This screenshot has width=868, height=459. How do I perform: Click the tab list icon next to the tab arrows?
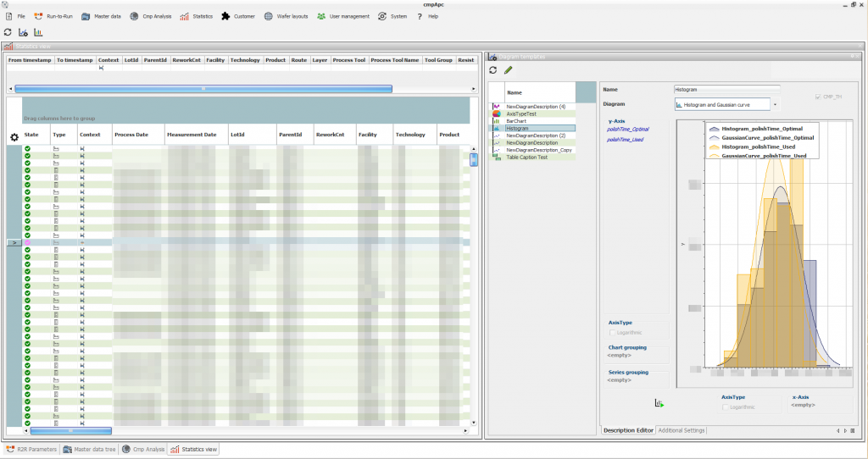point(853,430)
